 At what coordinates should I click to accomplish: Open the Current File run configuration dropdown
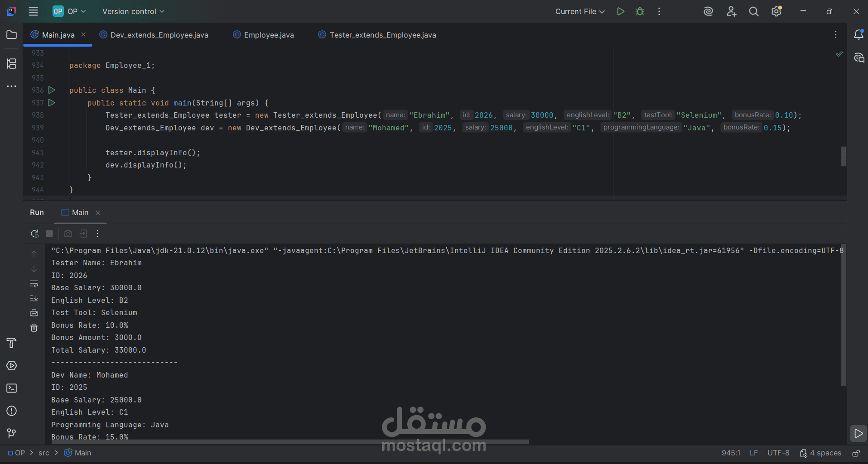click(x=580, y=11)
